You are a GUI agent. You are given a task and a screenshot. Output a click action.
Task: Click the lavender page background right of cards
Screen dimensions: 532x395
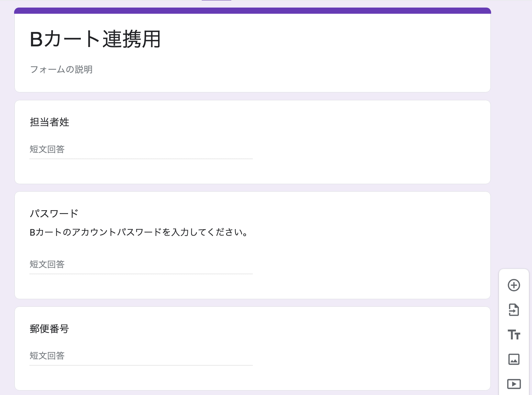click(512, 137)
